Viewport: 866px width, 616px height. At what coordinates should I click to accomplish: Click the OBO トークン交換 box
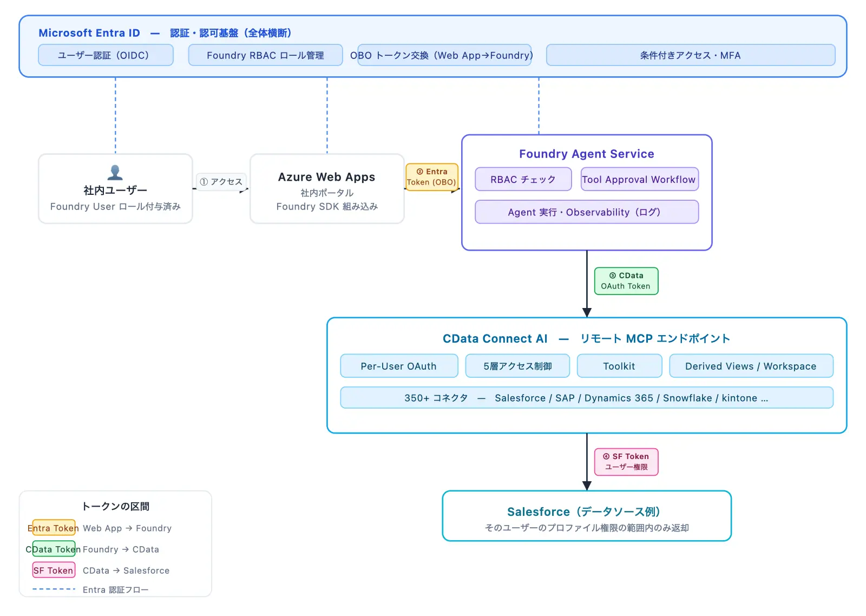(444, 55)
